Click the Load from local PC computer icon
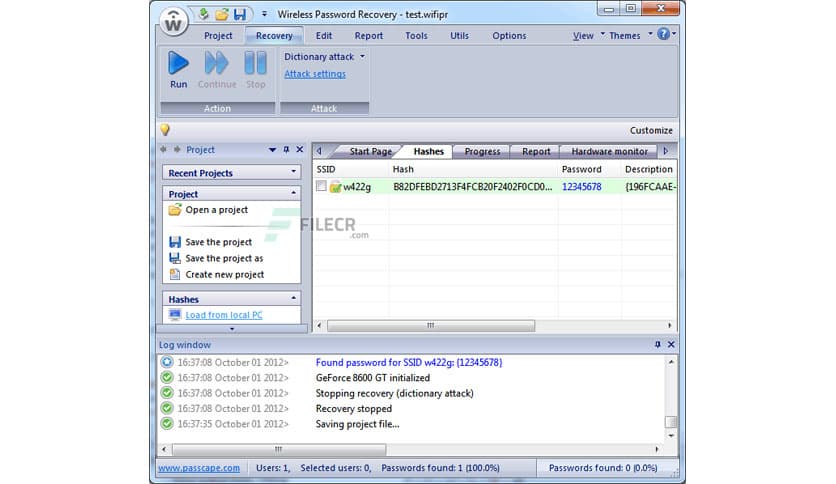 click(x=175, y=315)
